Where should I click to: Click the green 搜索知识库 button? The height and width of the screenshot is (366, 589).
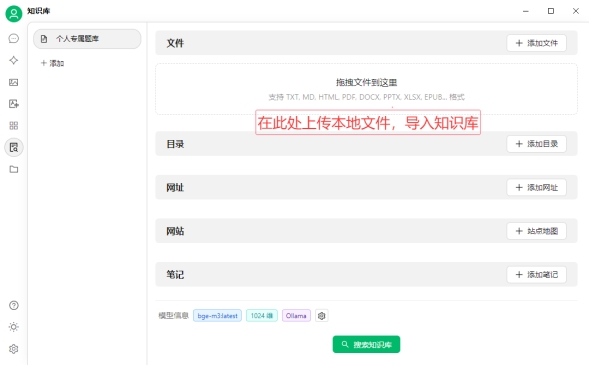click(366, 345)
